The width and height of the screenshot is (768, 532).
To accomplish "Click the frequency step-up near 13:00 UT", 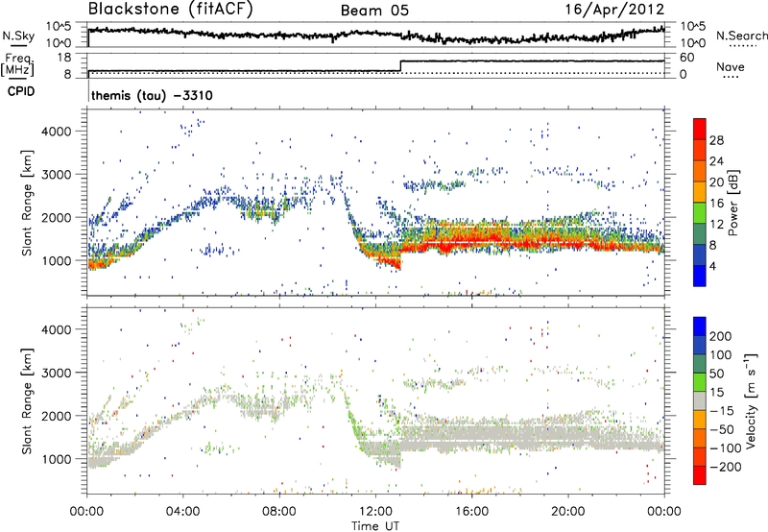I will pyautogui.click(x=400, y=66).
